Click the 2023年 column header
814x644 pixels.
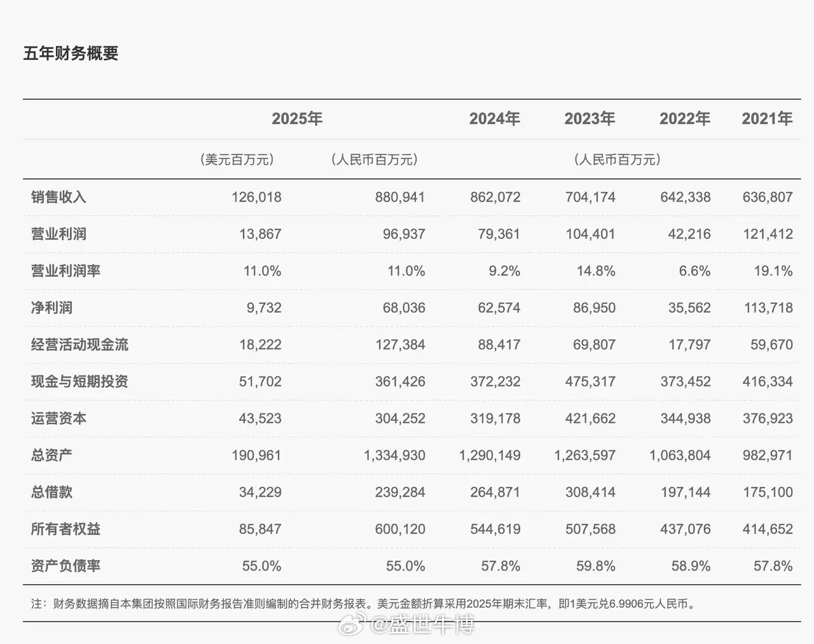590,118
